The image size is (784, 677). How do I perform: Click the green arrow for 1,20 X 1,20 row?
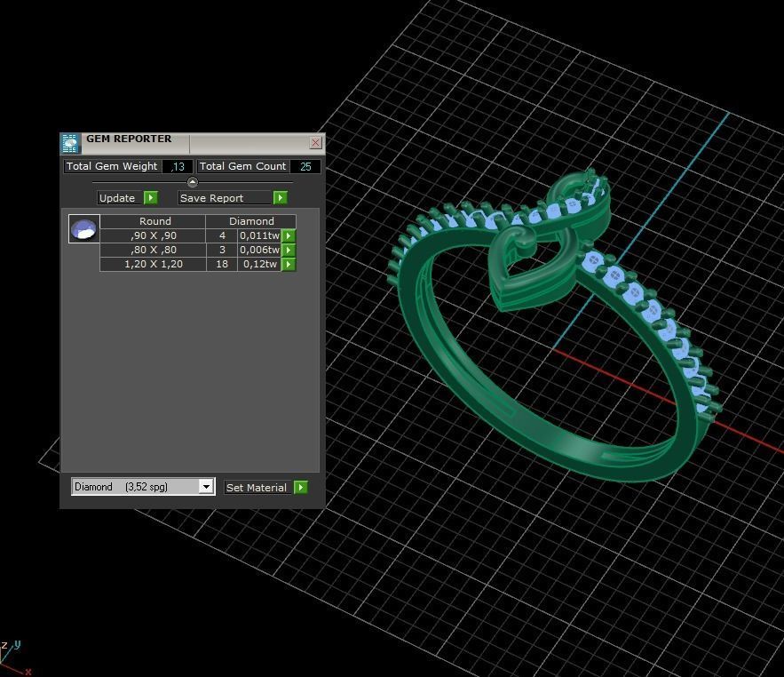coord(289,264)
